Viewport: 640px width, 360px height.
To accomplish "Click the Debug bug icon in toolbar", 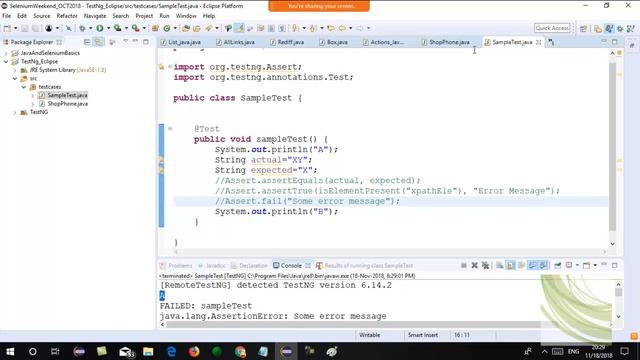I will point(82,28).
